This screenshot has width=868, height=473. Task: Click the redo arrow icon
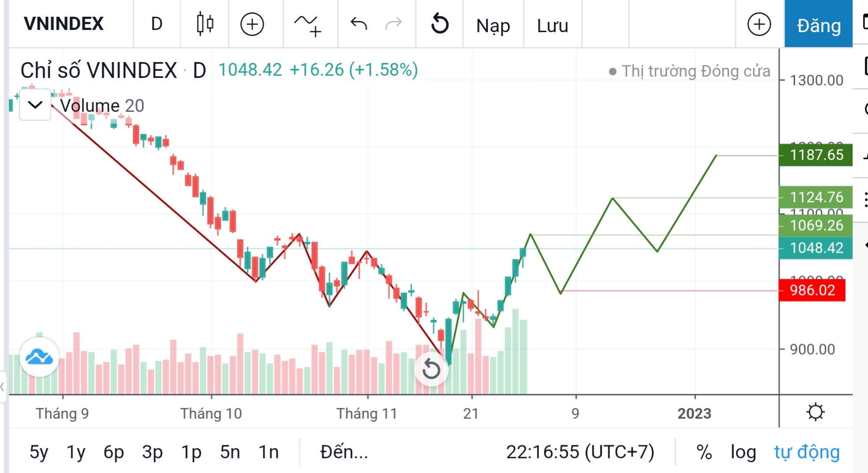pos(393,24)
